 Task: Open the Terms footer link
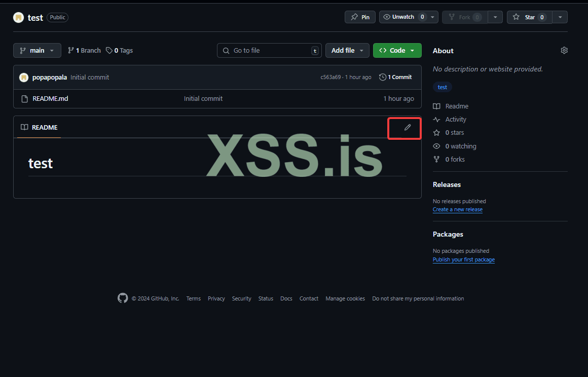tap(194, 298)
